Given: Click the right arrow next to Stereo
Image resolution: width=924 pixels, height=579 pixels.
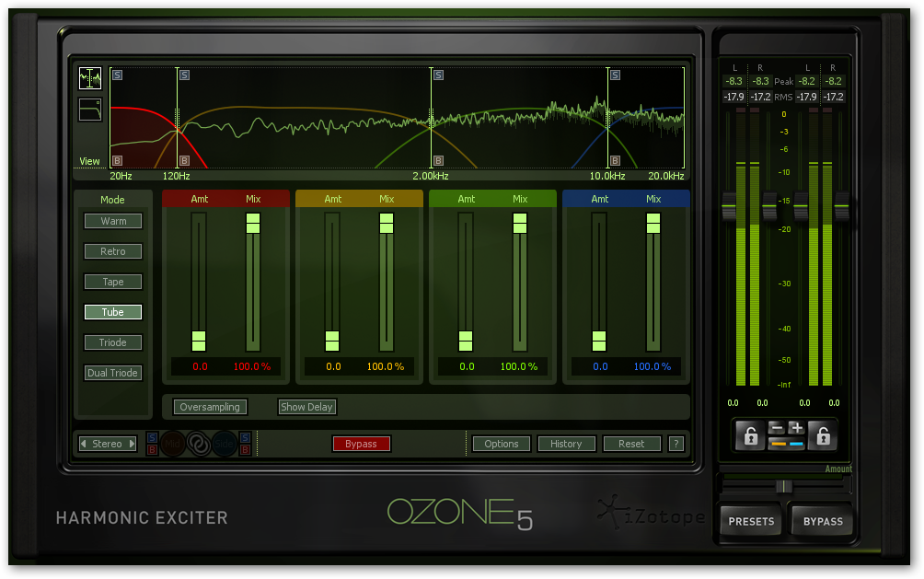Looking at the screenshot, I should tap(132, 444).
